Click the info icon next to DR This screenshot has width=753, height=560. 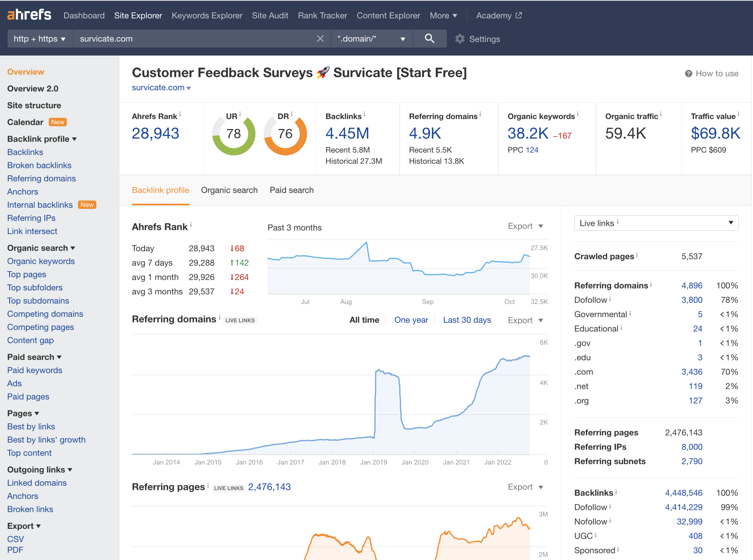click(291, 114)
